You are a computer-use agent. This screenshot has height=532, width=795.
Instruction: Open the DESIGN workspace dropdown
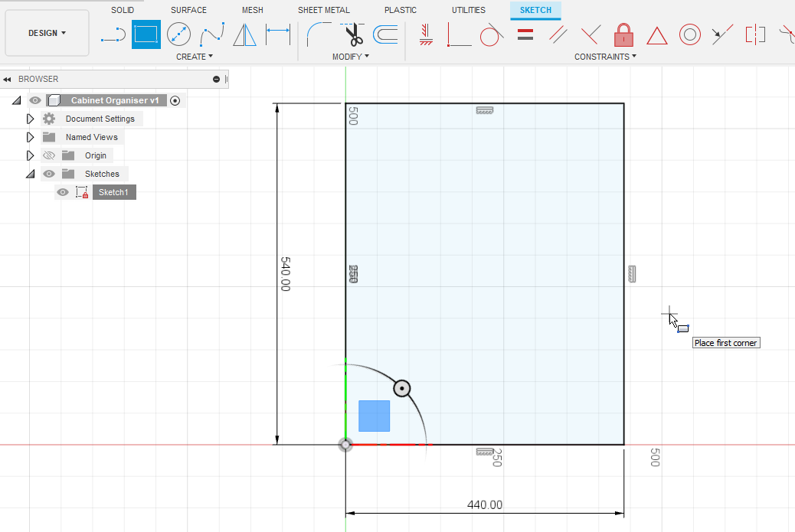47,33
